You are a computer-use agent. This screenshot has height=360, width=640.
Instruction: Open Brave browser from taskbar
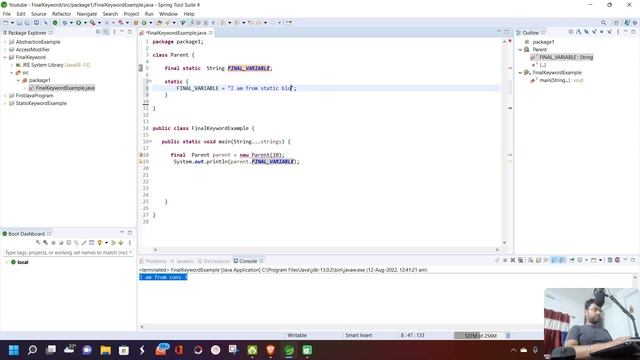270,350
